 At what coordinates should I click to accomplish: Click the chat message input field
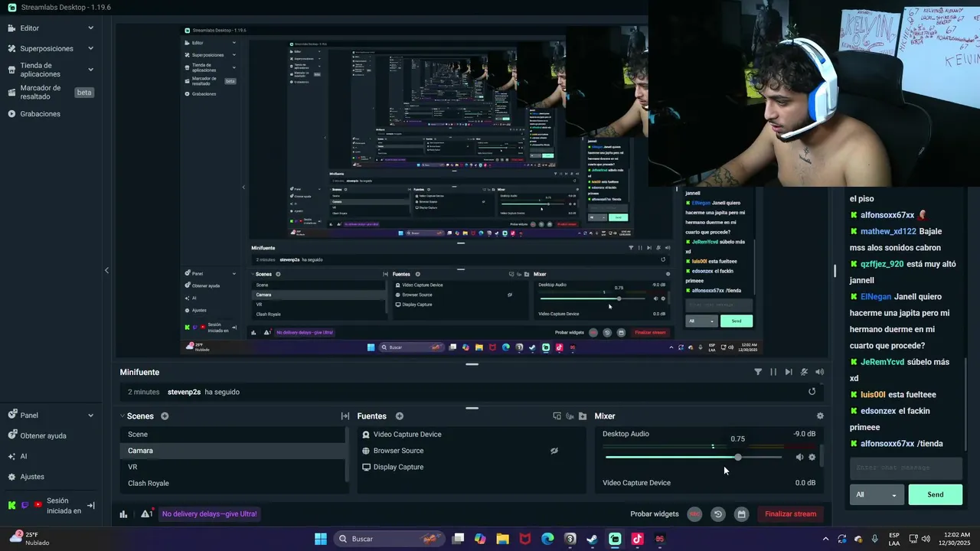point(906,468)
